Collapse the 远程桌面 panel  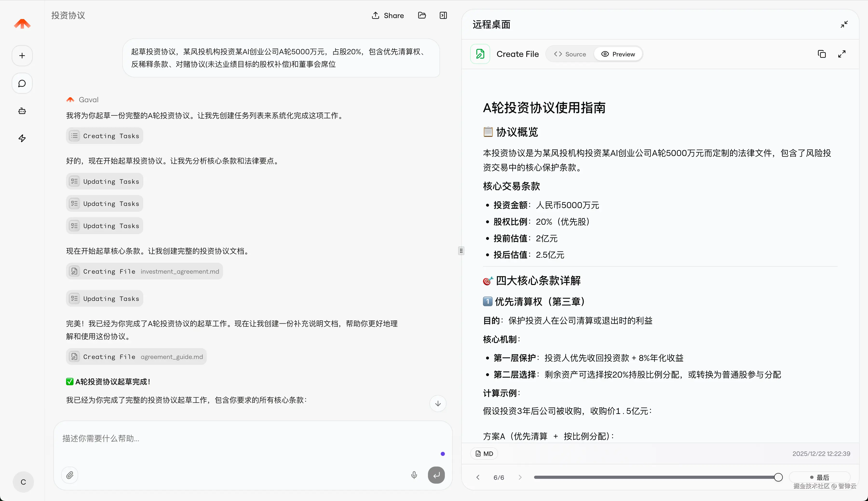[844, 24]
